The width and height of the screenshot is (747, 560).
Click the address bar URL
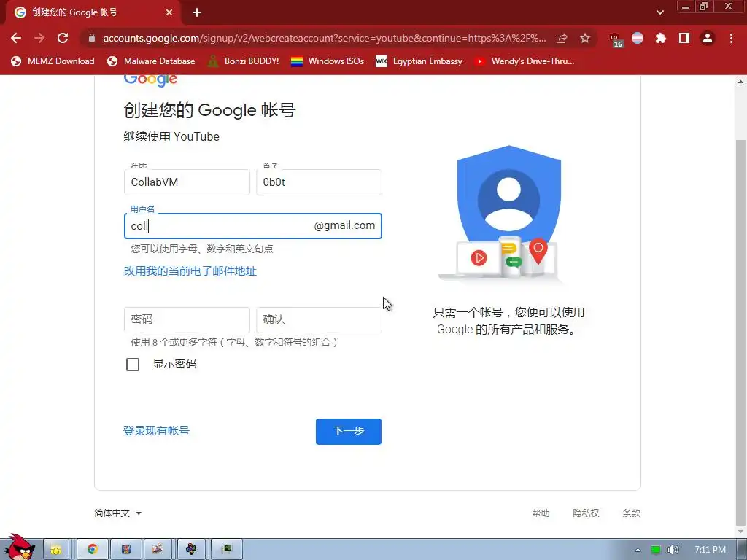click(324, 38)
